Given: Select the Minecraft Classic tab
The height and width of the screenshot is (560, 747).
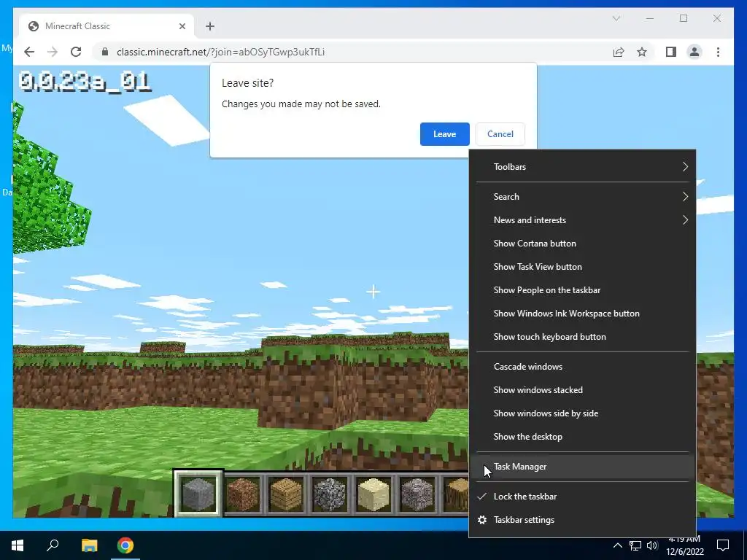Looking at the screenshot, I should point(107,26).
